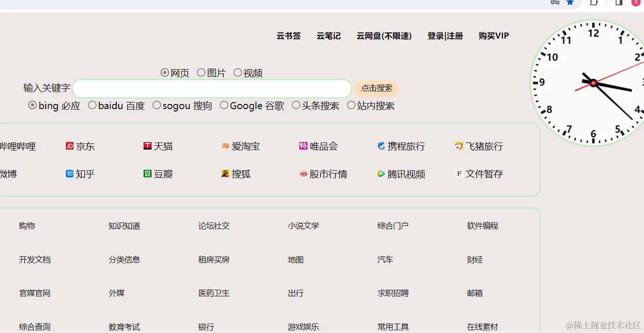Screen dimensions: 644x333
Task: Click 登录|注册 in the top menu
Action: click(x=445, y=36)
